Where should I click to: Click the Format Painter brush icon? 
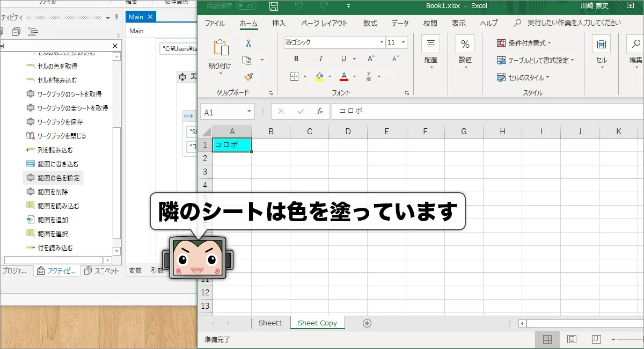248,77
